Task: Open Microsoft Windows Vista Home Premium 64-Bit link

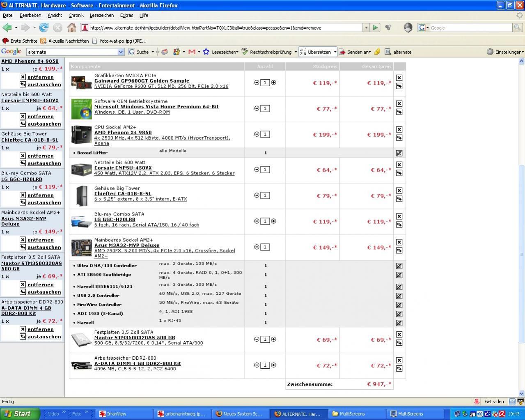Action: tap(156, 107)
